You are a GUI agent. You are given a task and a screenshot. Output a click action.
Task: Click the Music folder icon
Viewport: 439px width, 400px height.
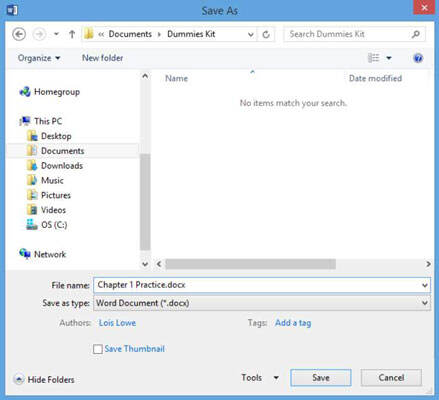(x=32, y=180)
